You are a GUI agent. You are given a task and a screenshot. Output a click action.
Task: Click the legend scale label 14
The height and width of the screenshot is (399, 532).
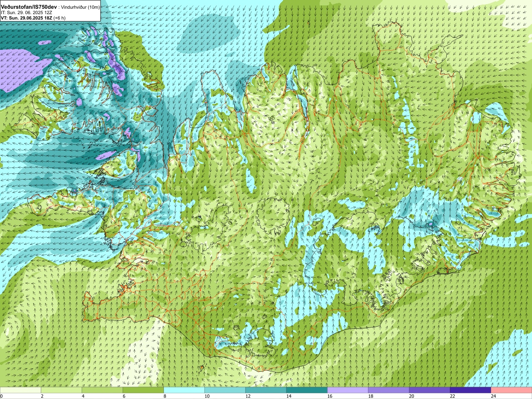click(288, 396)
